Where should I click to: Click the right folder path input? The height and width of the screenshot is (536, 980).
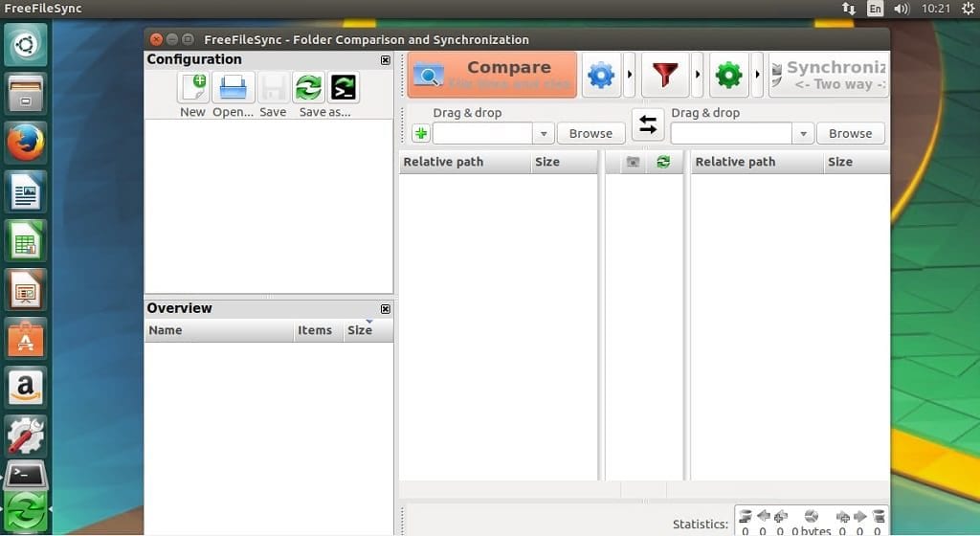731,133
